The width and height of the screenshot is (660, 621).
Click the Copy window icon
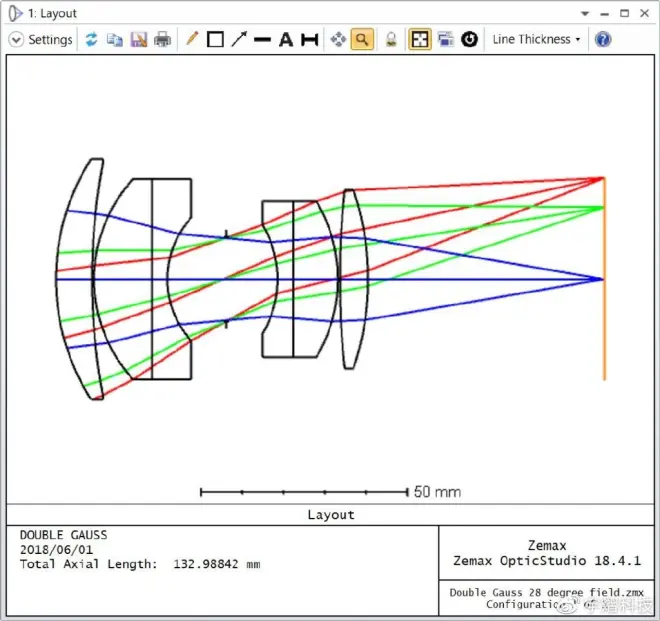(114, 40)
